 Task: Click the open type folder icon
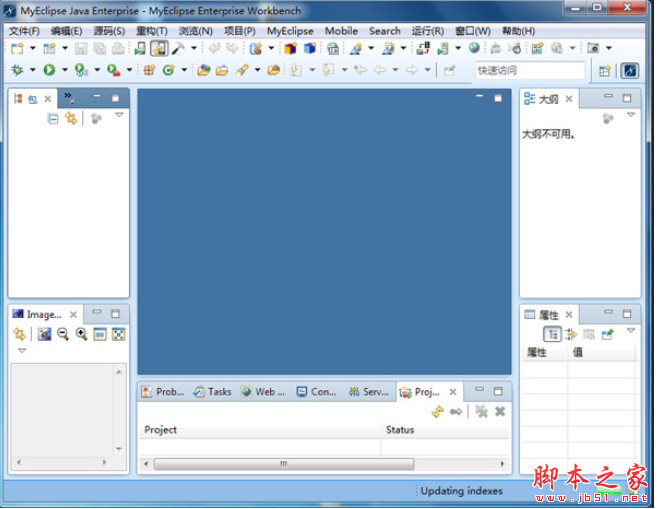coord(204,70)
